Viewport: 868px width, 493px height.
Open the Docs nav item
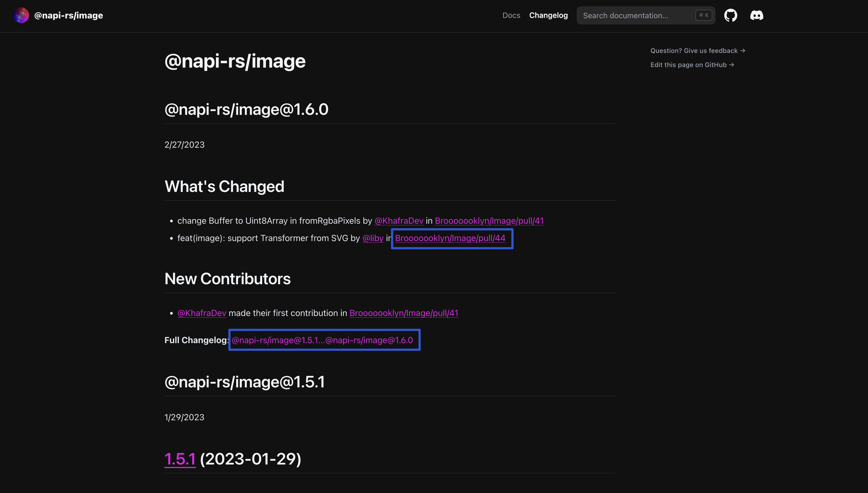tap(511, 15)
